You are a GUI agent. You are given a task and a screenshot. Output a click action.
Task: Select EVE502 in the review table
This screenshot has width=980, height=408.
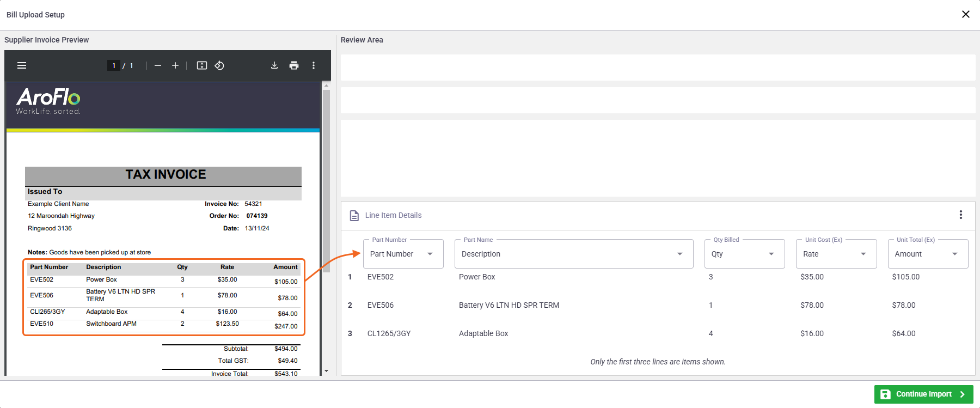pyautogui.click(x=381, y=277)
